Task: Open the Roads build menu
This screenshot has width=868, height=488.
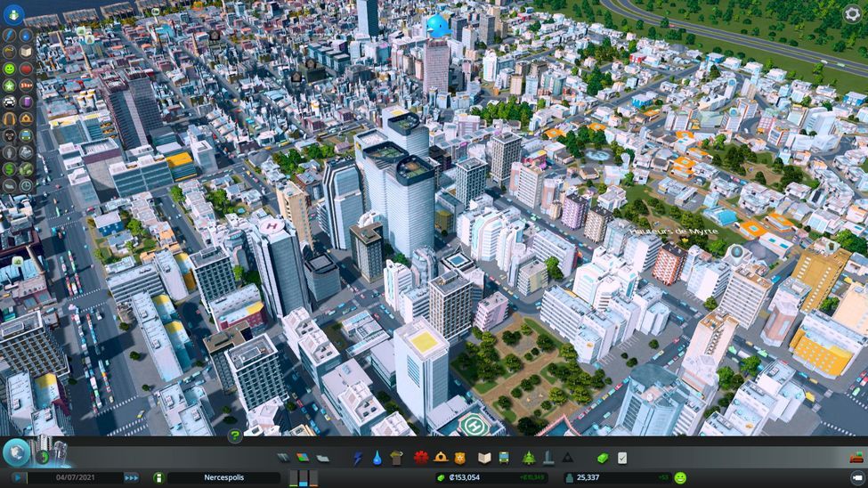Action: [283, 458]
